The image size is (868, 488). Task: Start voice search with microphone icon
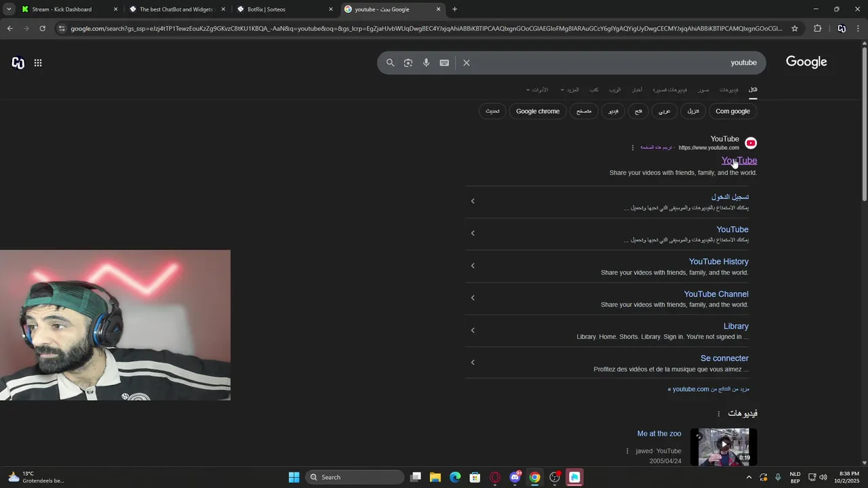426,62
